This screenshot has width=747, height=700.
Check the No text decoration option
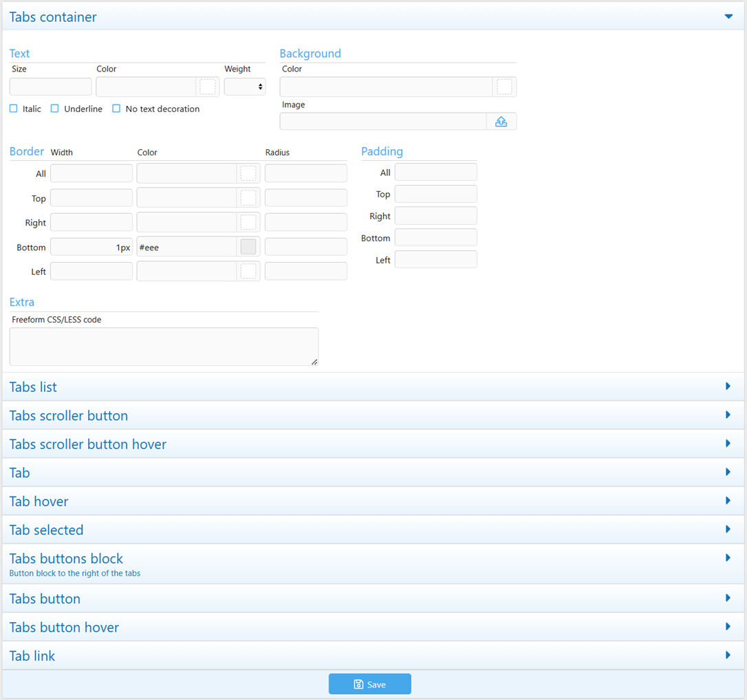tap(116, 109)
